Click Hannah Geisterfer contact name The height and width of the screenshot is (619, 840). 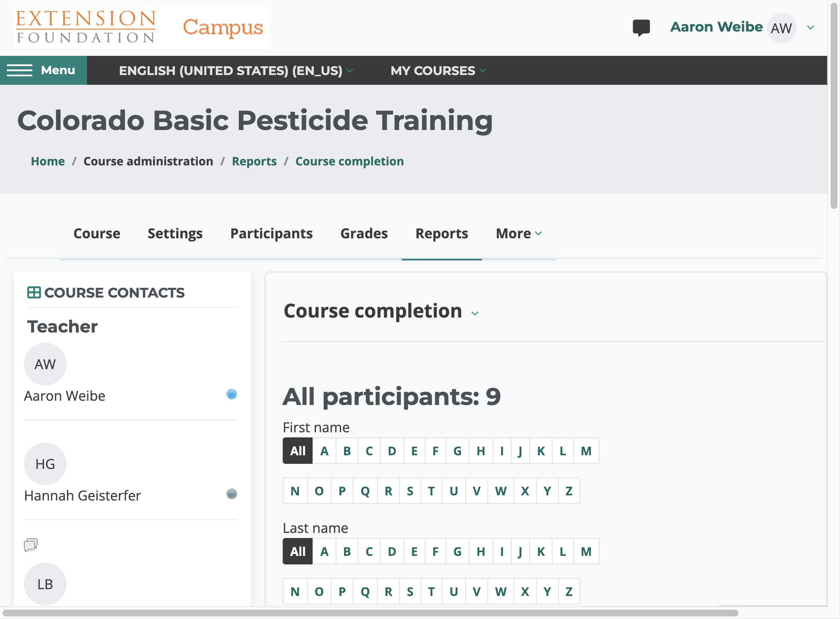point(82,495)
